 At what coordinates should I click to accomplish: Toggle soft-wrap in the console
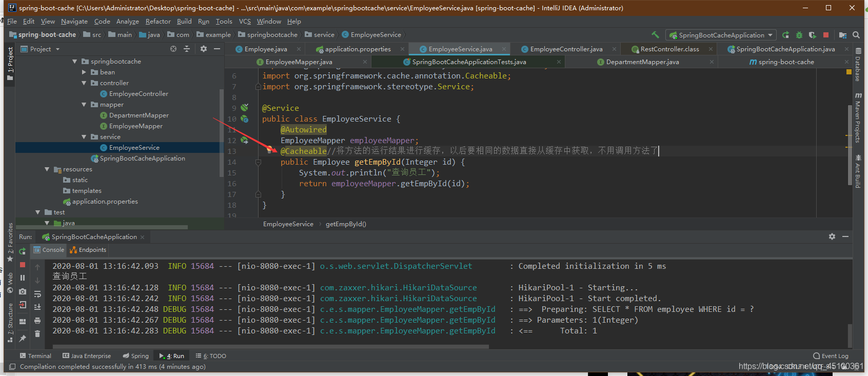(37, 294)
